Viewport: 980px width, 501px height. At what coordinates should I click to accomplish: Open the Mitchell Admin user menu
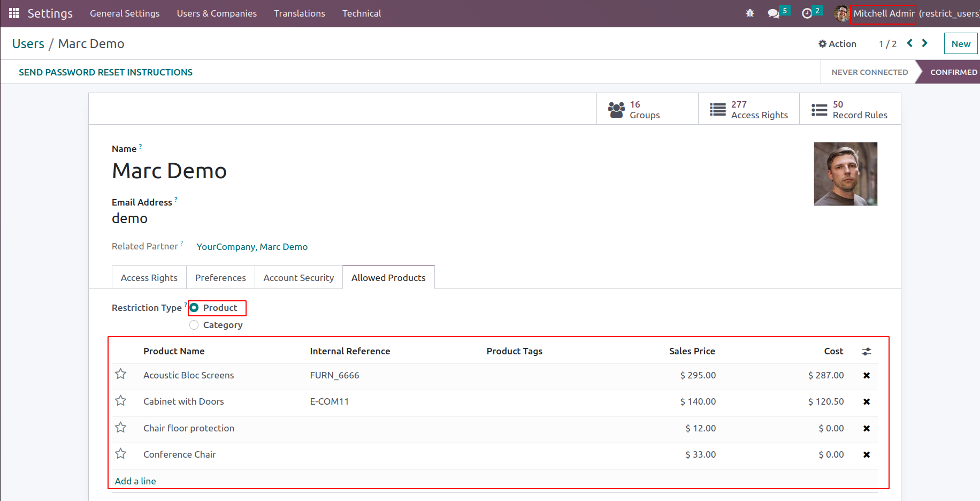pyautogui.click(x=883, y=13)
